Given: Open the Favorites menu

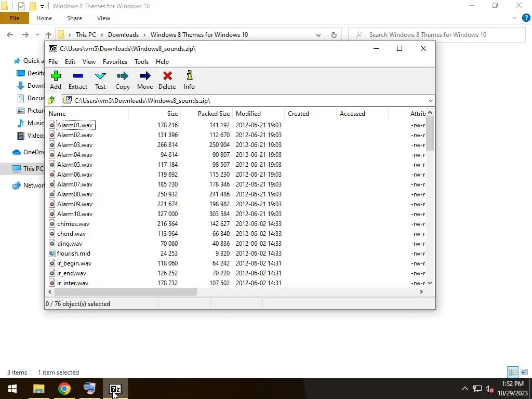Looking at the screenshot, I should tap(115, 62).
